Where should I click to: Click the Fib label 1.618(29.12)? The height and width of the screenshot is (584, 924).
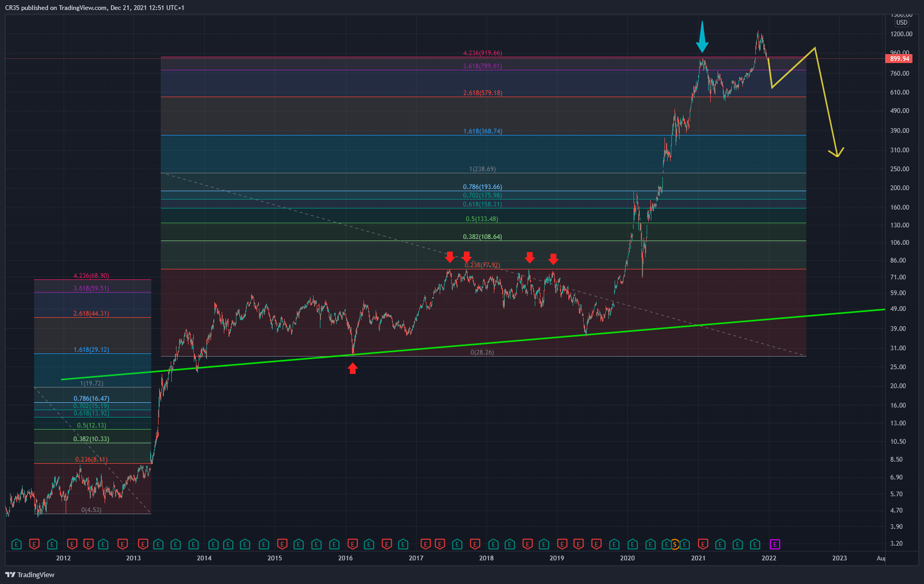(x=91, y=350)
